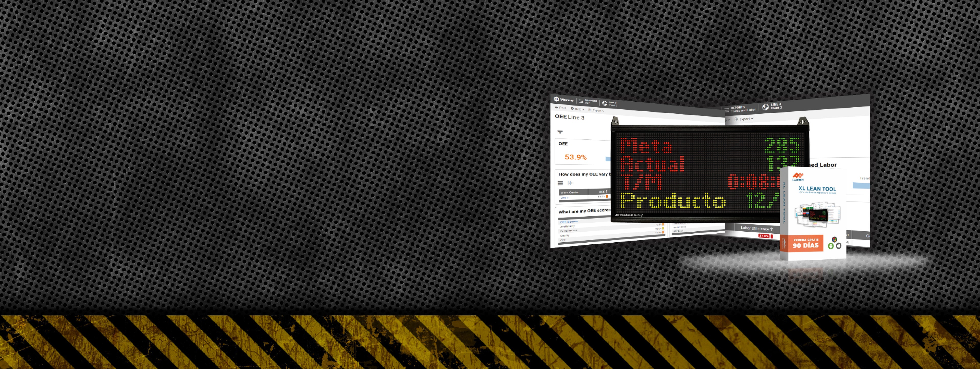This screenshot has width=980, height=369.
Task: Click the Quality score row
Action: coord(565,236)
